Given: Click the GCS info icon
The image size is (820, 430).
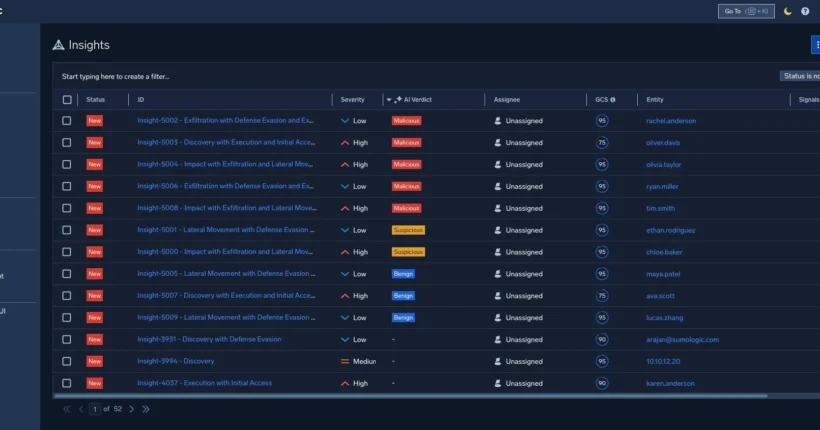Looking at the screenshot, I should point(613,100).
